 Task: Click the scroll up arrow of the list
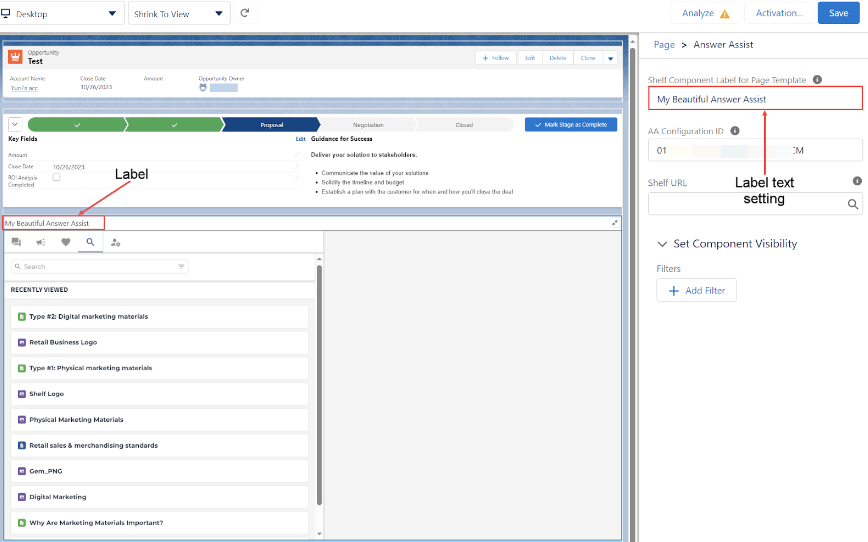[x=319, y=259]
